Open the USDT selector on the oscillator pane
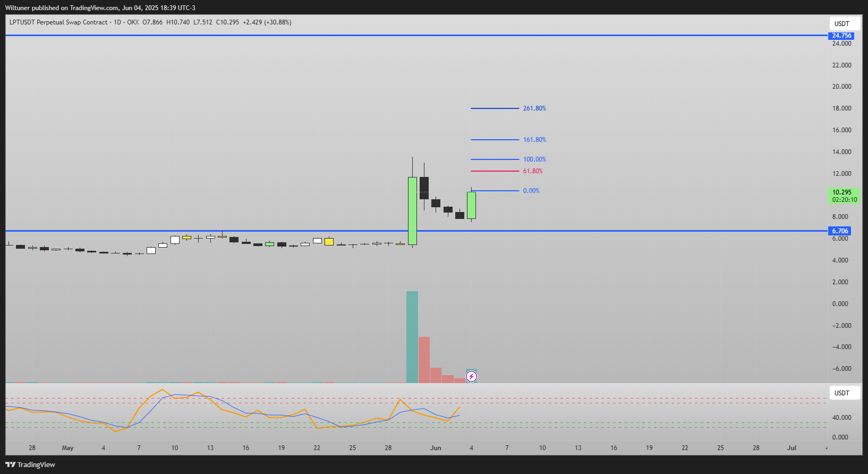Viewport: 868px width, 474px height. tap(845, 393)
